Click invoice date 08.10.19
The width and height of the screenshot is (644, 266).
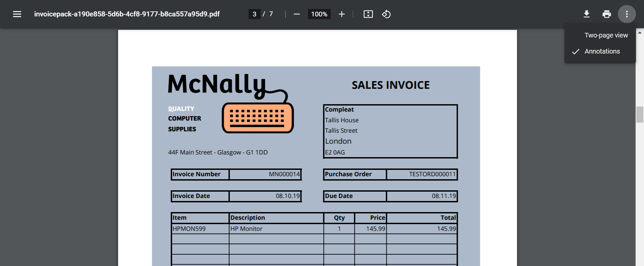(287, 196)
